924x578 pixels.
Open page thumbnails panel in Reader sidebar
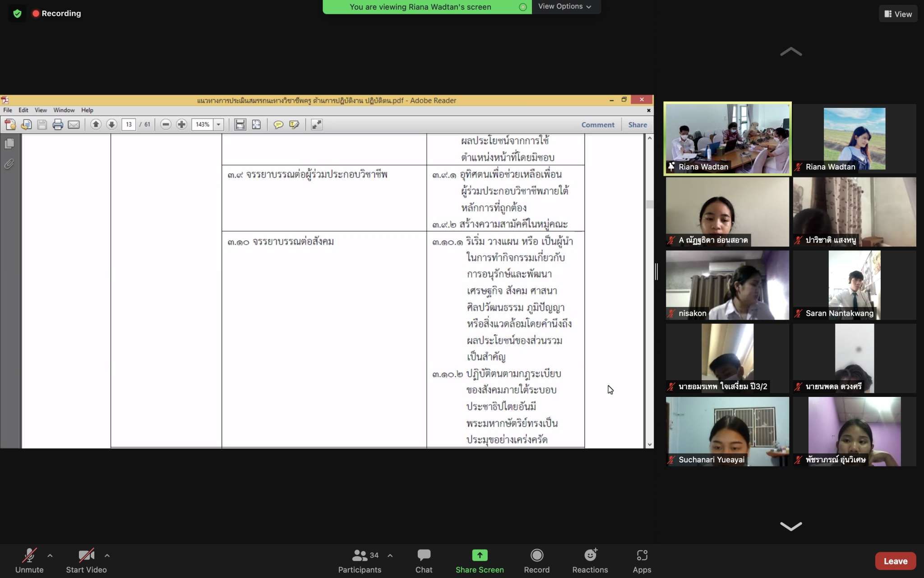click(9, 144)
